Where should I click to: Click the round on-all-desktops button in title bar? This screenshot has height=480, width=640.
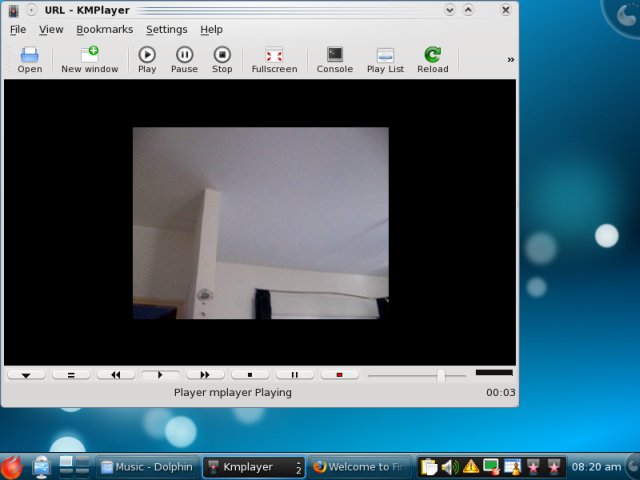[x=32, y=10]
